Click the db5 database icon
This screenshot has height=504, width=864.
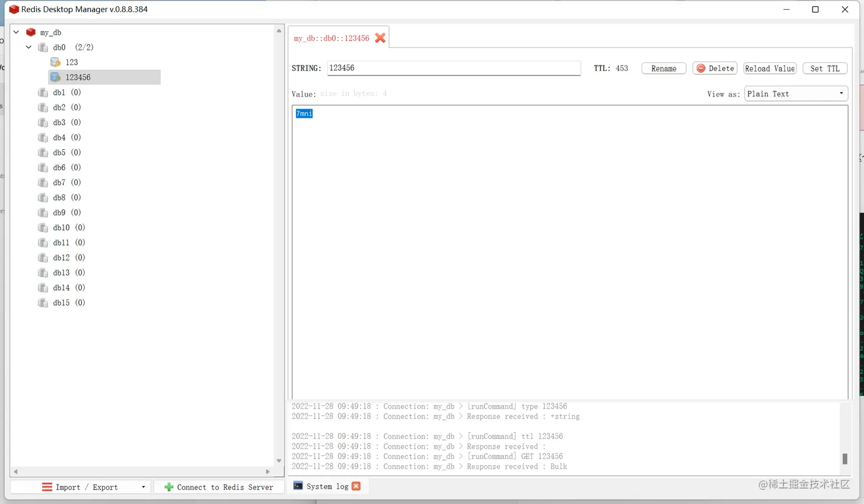tap(43, 153)
